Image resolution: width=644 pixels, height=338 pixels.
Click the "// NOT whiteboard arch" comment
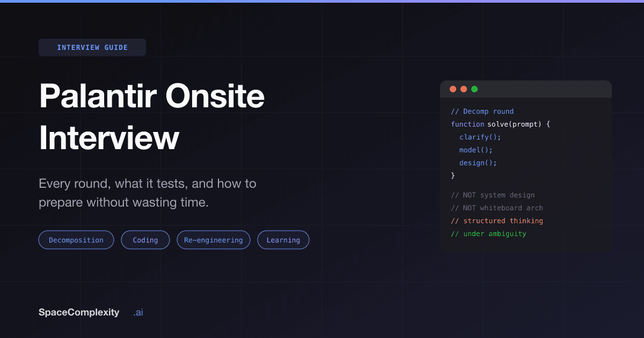pos(497,208)
